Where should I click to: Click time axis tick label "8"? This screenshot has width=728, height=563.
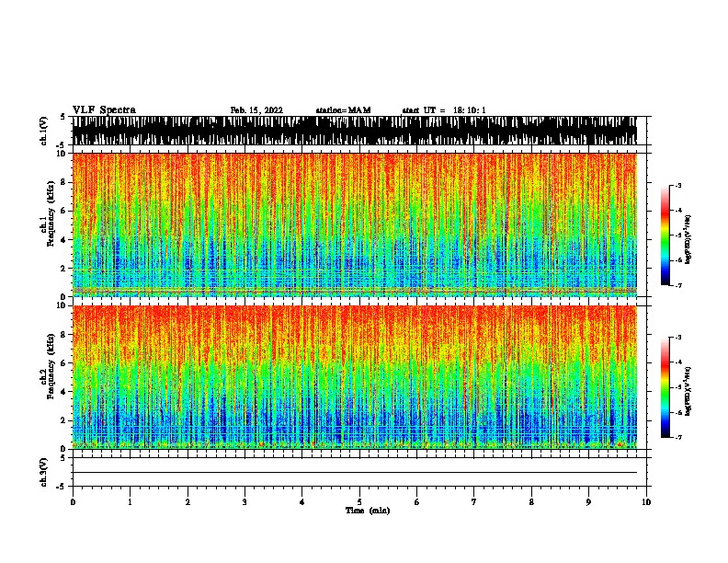531,502
